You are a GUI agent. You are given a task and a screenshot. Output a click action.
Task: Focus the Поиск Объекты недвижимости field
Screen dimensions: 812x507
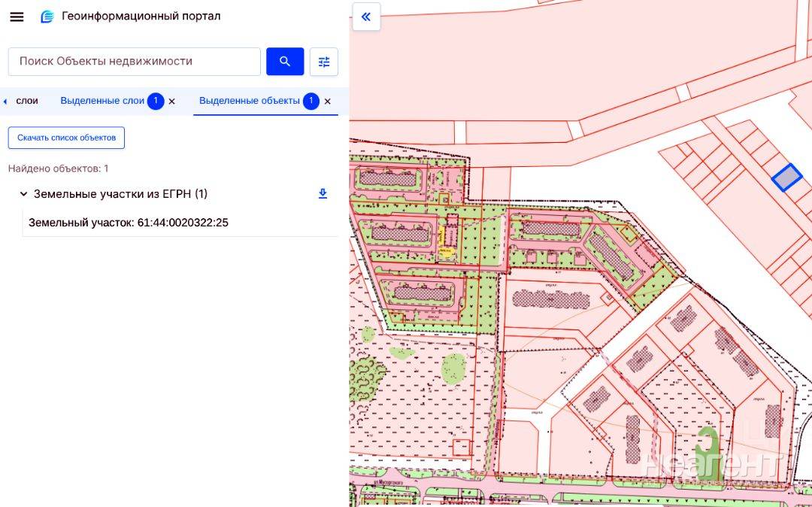pos(134,62)
